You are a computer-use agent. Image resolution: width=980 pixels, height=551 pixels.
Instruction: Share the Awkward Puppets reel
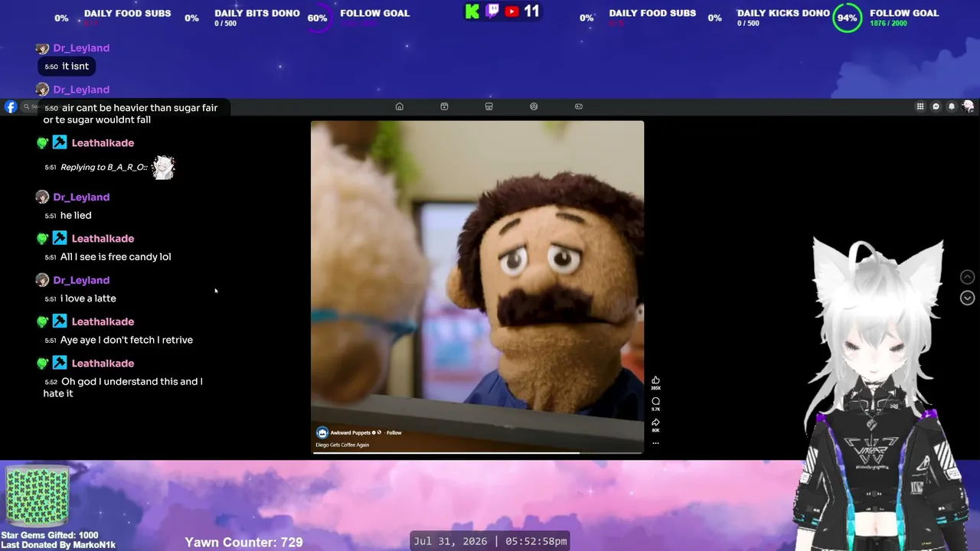[x=655, y=422]
